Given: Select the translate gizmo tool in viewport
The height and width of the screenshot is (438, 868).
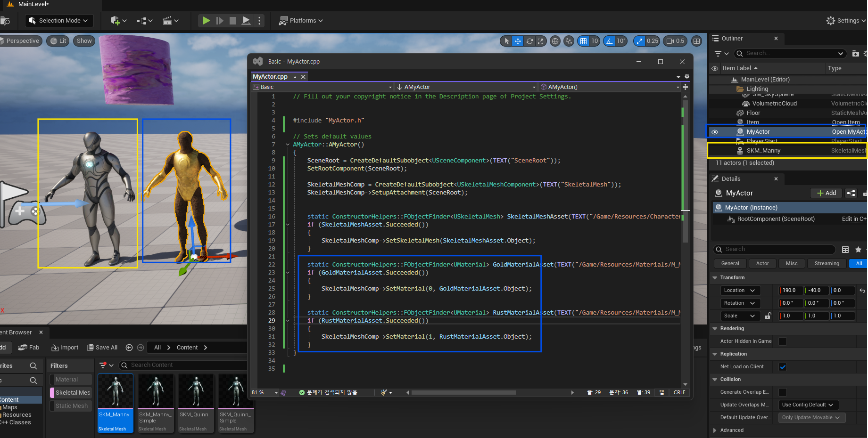Looking at the screenshot, I should pyautogui.click(x=518, y=41).
